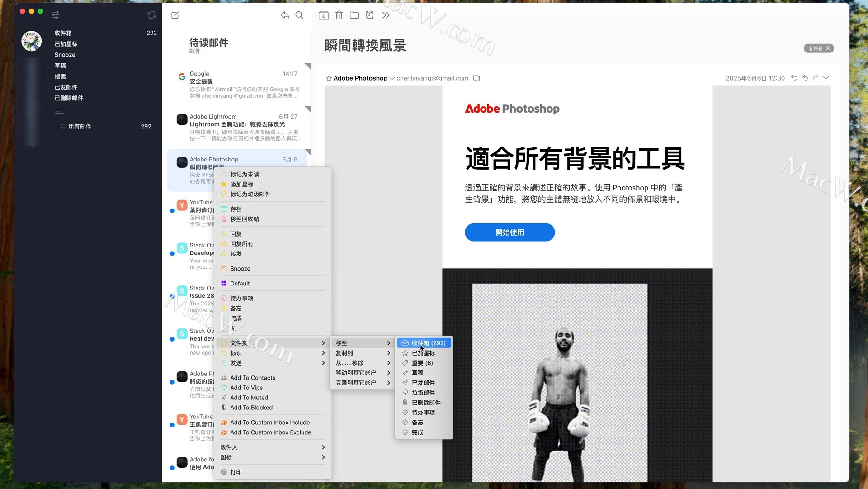Select 待办事项 in main context menu
This screenshot has height=489, width=868.
click(x=273, y=299)
